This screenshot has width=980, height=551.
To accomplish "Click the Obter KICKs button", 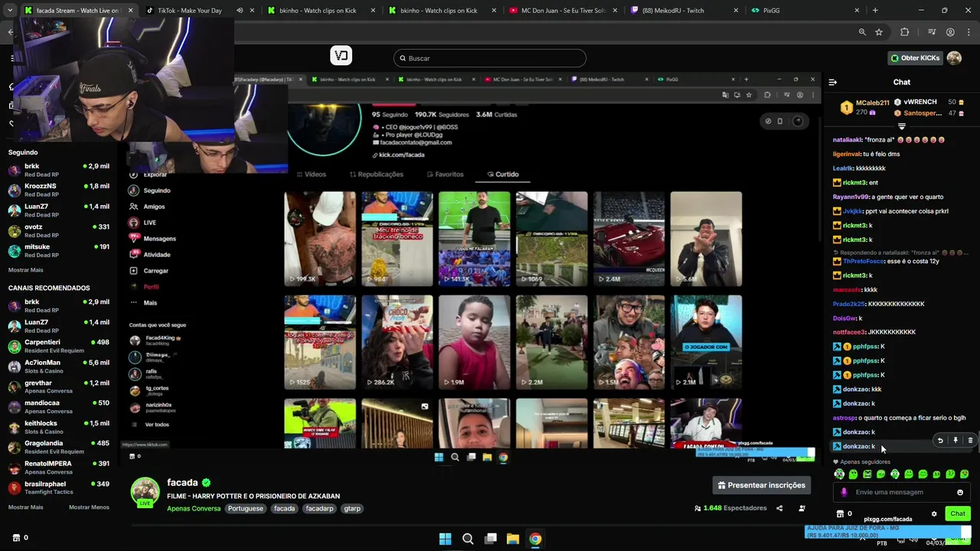I will pos(915,58).
